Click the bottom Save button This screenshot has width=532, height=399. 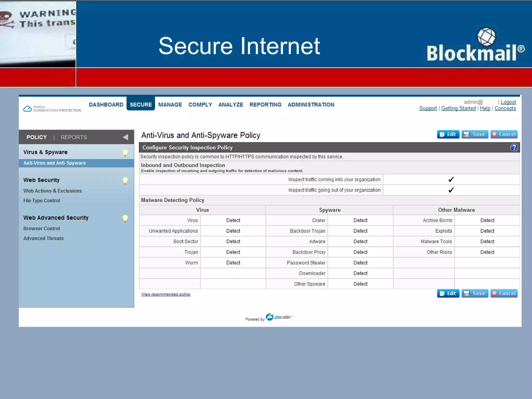pos(475,293)
